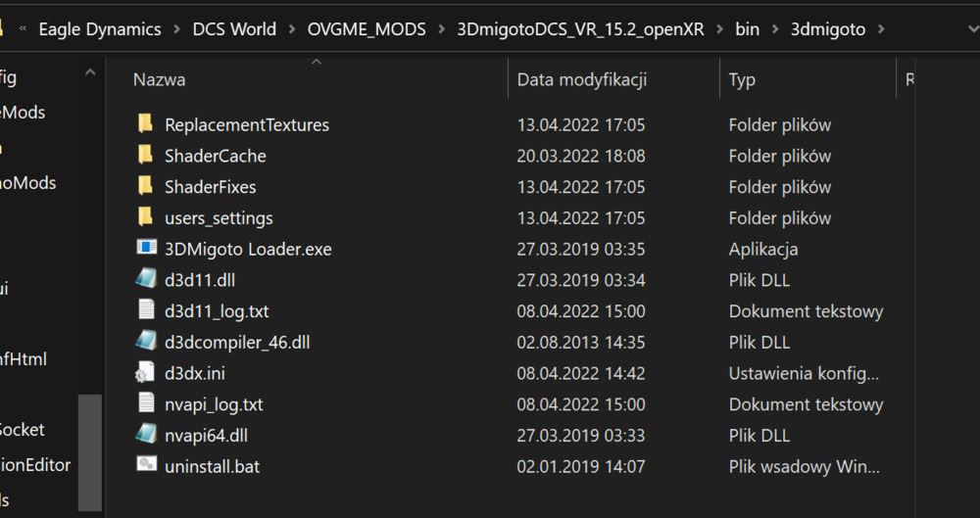Sort by the Typ column header
This screenshot has height=518, width=980.
pos(742,80)
